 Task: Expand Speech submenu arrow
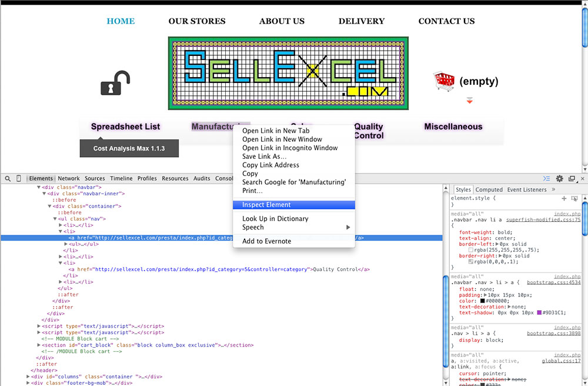pos(348,227)
